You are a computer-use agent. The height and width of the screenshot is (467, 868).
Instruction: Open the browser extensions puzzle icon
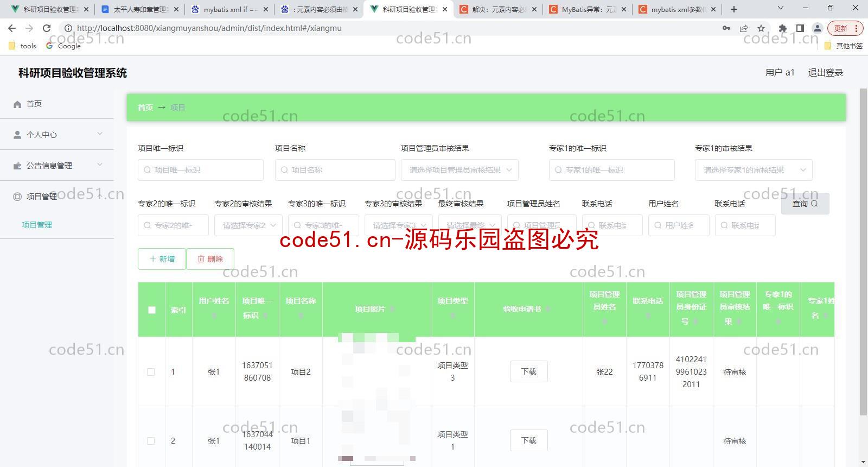[x=782, y=28]
